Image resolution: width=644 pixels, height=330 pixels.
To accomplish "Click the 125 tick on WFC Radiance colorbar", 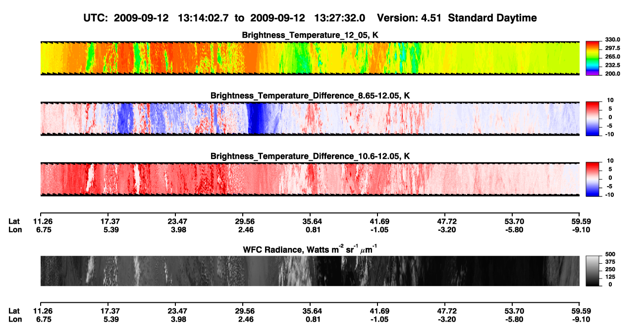I will pyautogui.click(x=611, y=277).
